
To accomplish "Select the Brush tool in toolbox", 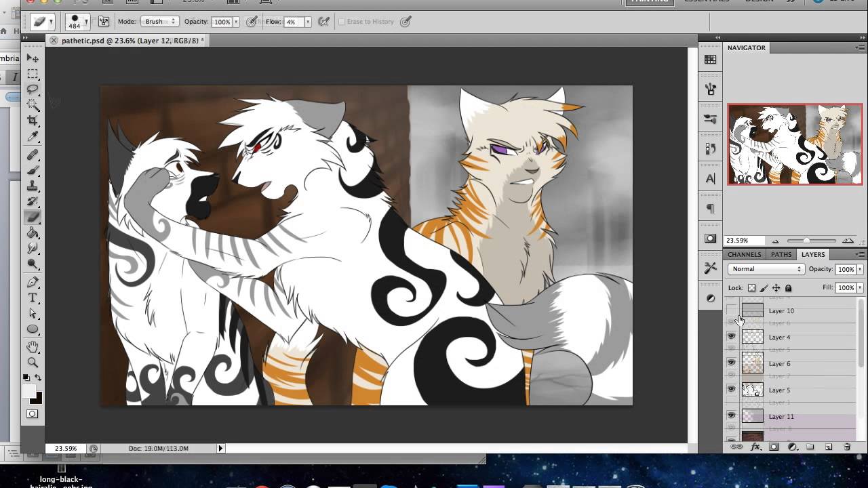I will (x=33, y=171).
